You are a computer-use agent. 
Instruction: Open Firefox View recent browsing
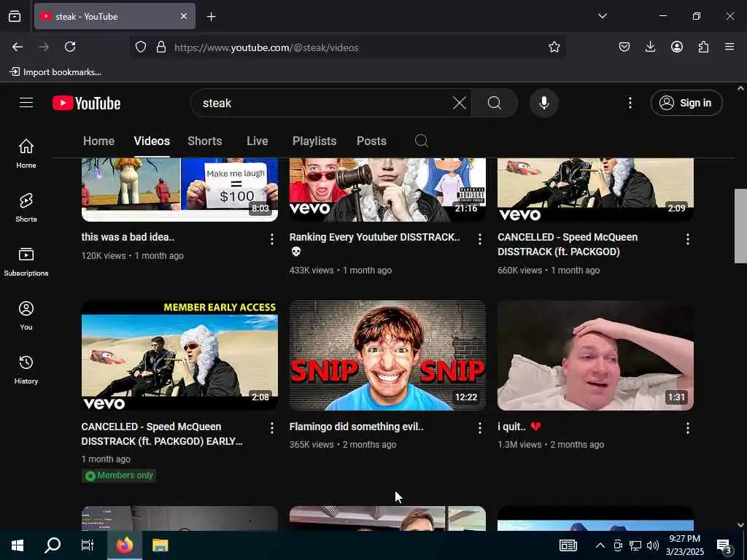15,16
